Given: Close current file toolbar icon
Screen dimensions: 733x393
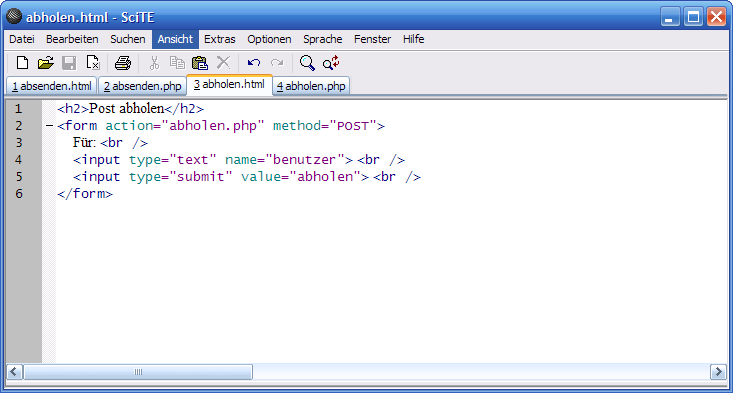Looking at the screenshot, I should [93, 63].
